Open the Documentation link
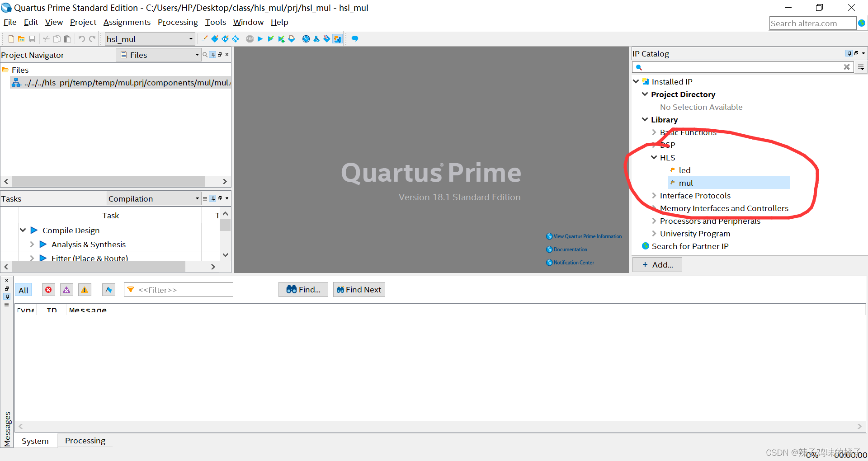This screenshot has width=868, height=461. tap(570, 249)
